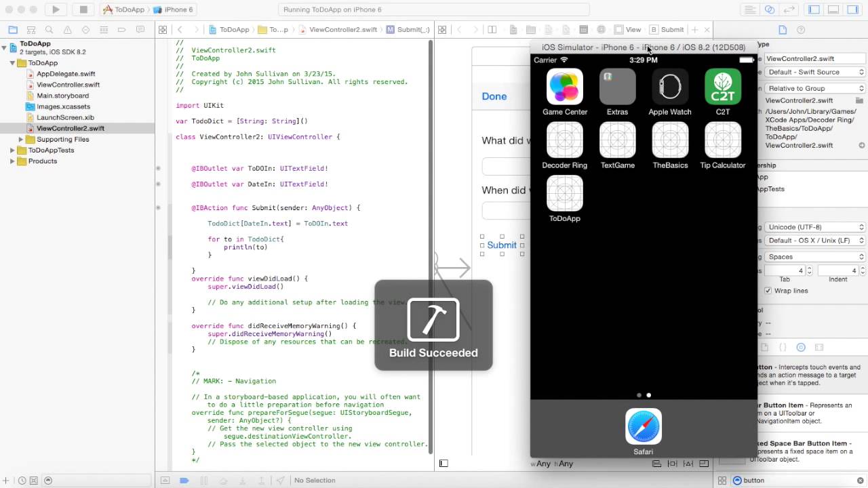Open the Find navigator search icon
868x488 pixels.
pyautogui.click(x=50, y=30)
